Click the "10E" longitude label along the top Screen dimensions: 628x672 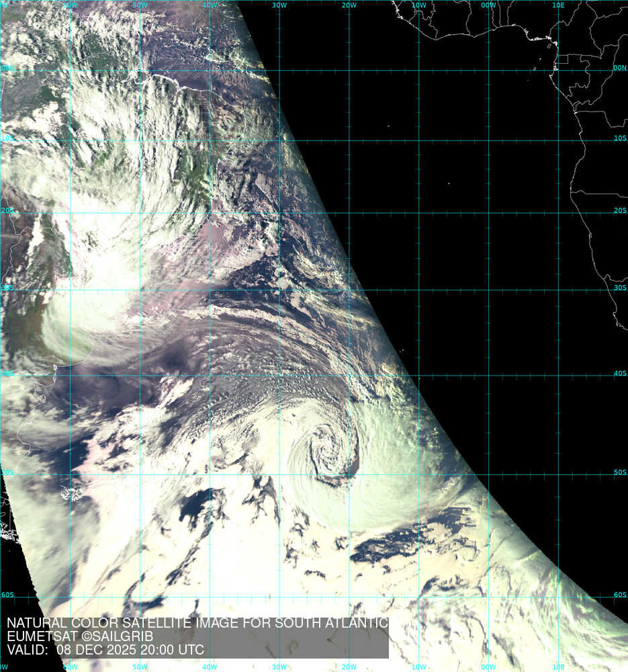[557, 5]
